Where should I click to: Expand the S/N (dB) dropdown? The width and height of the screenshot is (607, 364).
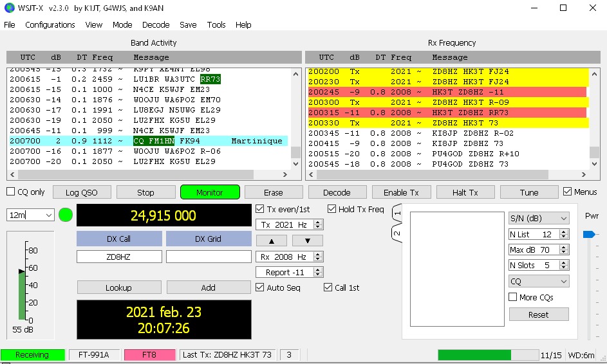click(x=538, y=219)
